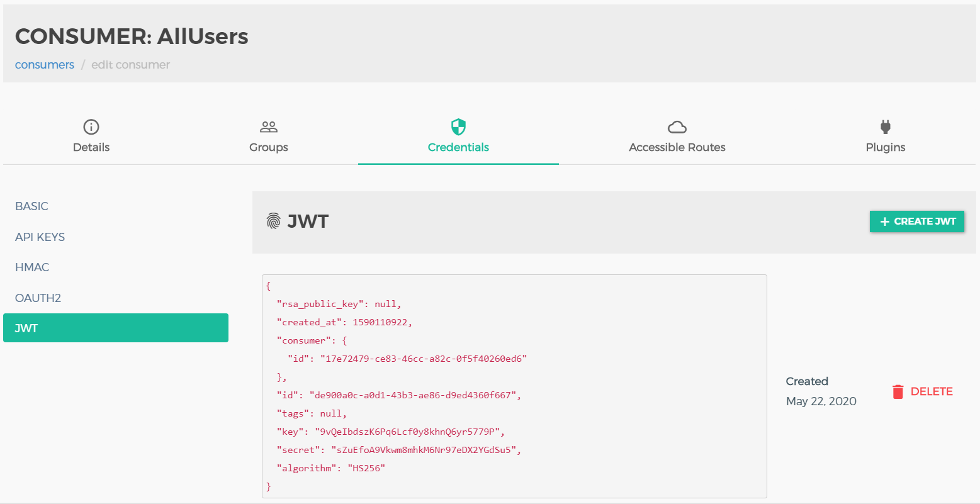Screen dimensions: 980x504
Task: Click the Plugins plug icon
Action: click(885, 126)
